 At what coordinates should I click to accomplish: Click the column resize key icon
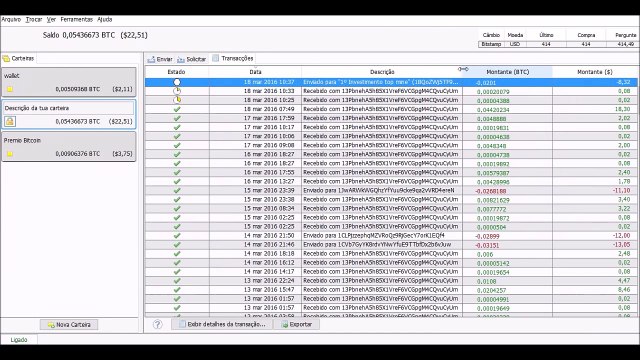coord(463,69)
